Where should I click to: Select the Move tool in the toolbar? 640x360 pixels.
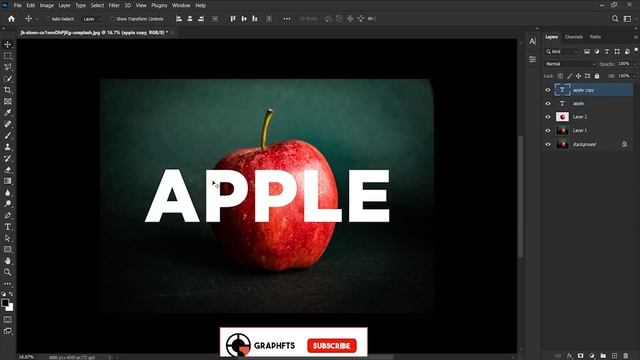tap(7, 44)
